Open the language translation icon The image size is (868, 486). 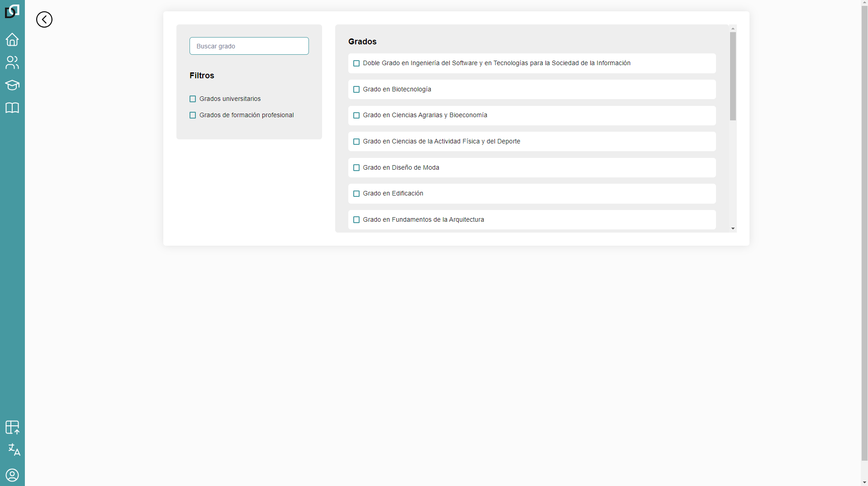(x=14, y=449)
